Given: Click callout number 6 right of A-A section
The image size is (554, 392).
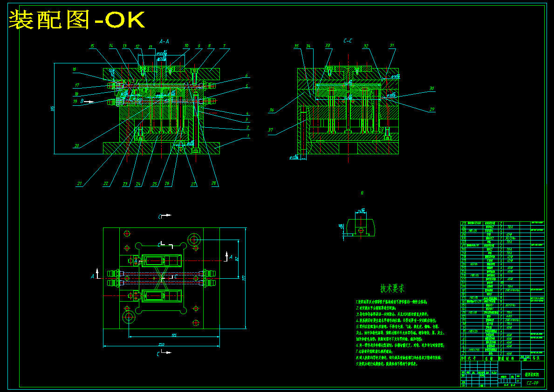Looking at the screenshot, I should pyautogui.click(x=246, y=76).
